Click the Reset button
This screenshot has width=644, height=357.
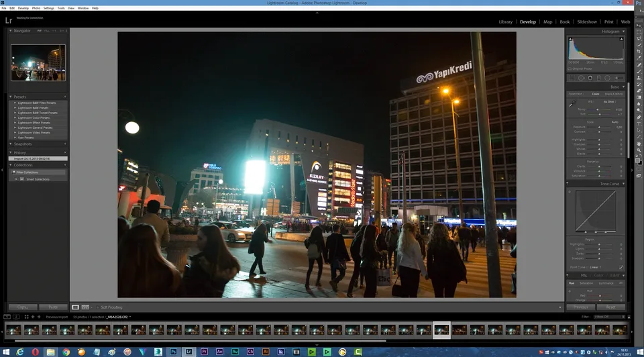pyautogui.click(x=610, y=307)
